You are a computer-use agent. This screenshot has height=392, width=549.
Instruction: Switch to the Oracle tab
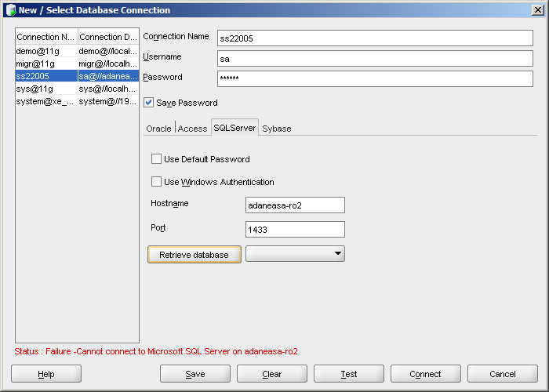click(158, 129)
